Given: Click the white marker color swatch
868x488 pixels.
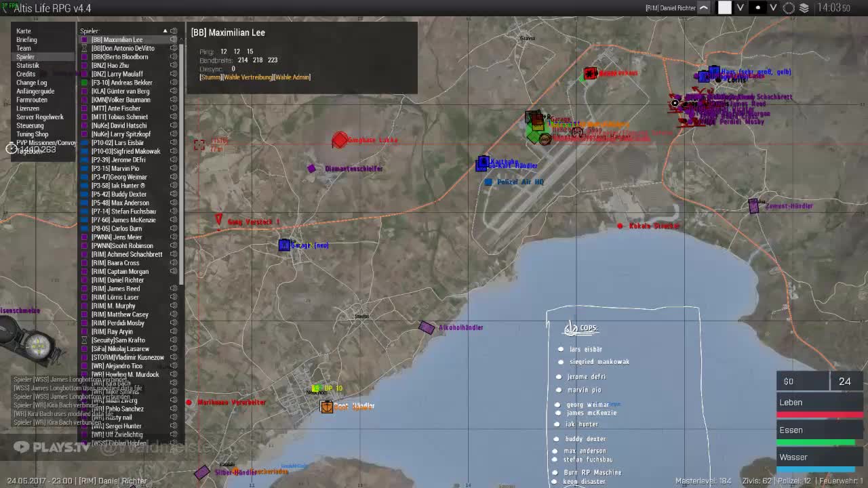Looking at the screenshot, I should [x=725, y=8].
